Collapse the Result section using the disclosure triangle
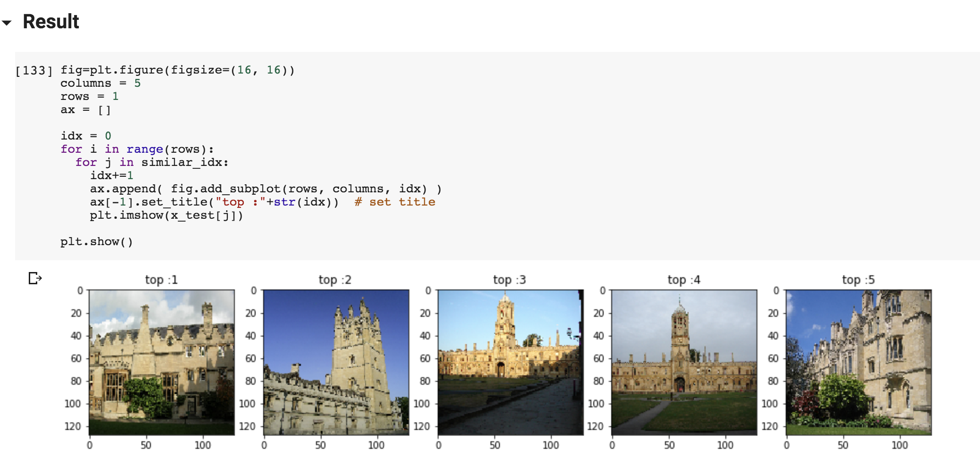The image size is (980, 462). click(x=7, y=22)
